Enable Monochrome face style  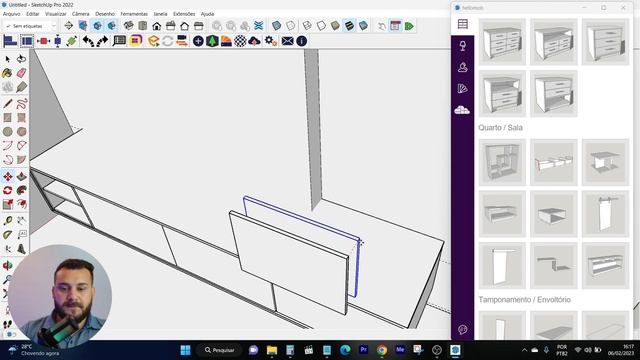363,26
